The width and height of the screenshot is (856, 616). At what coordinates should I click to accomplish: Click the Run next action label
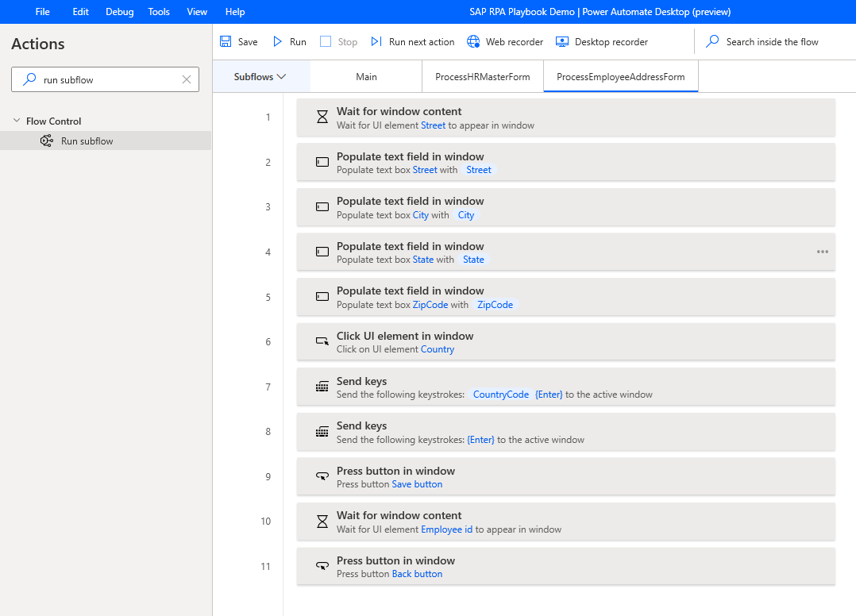(422, 42)
